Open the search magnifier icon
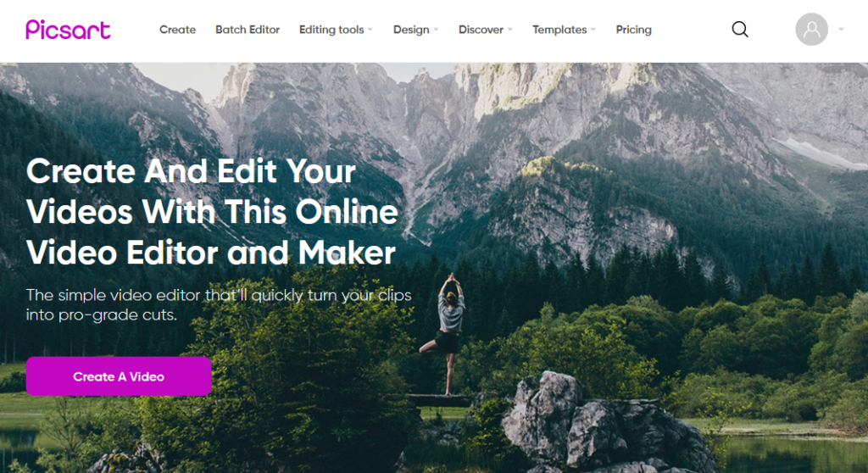The height and width of the screenshot is (473, 868). point(739,30)
